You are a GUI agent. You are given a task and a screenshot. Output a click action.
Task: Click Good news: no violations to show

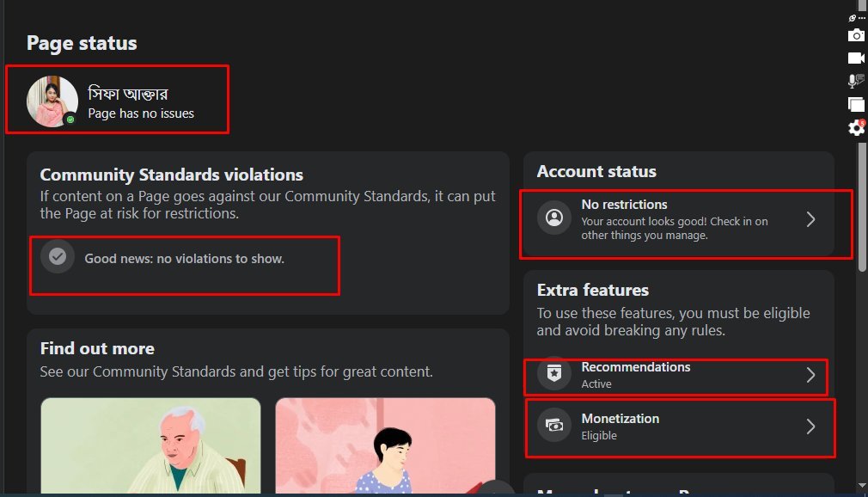click(x=184, y=259)
